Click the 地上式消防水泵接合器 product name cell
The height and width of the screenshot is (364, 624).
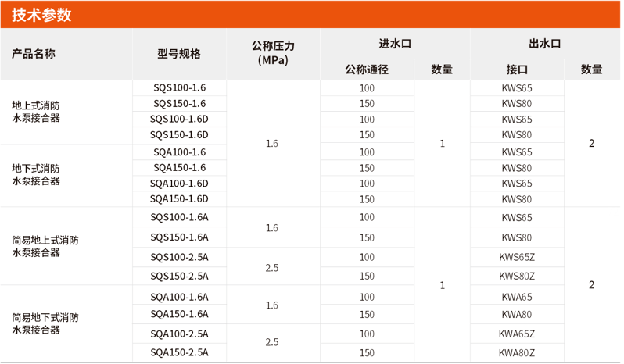[x=36, y=112]
